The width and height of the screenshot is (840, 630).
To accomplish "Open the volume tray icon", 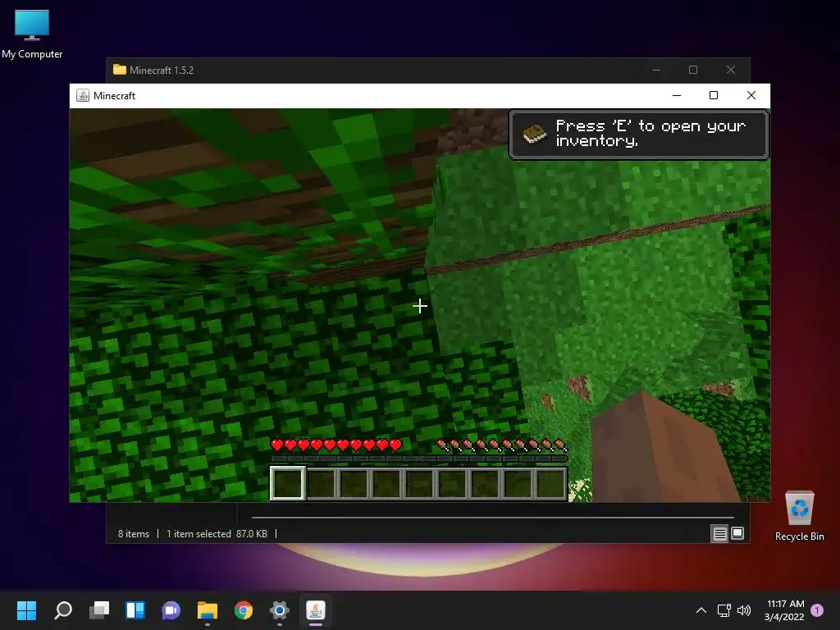I will point(743,610).
